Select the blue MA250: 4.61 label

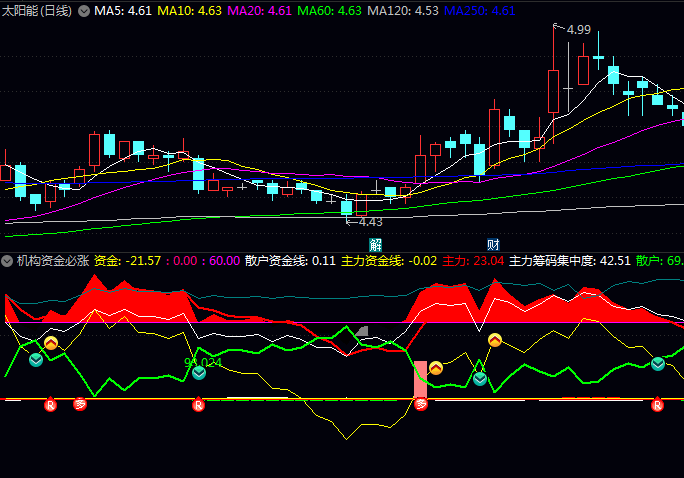(x=479, y=11)
